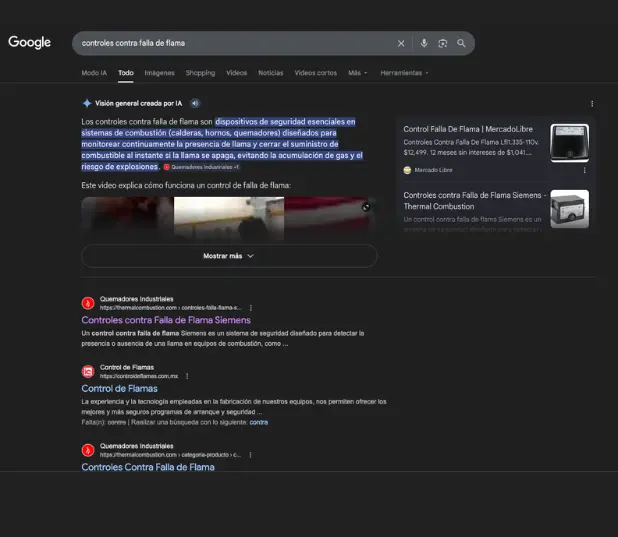Open the Noticias tab

(271, 73)
